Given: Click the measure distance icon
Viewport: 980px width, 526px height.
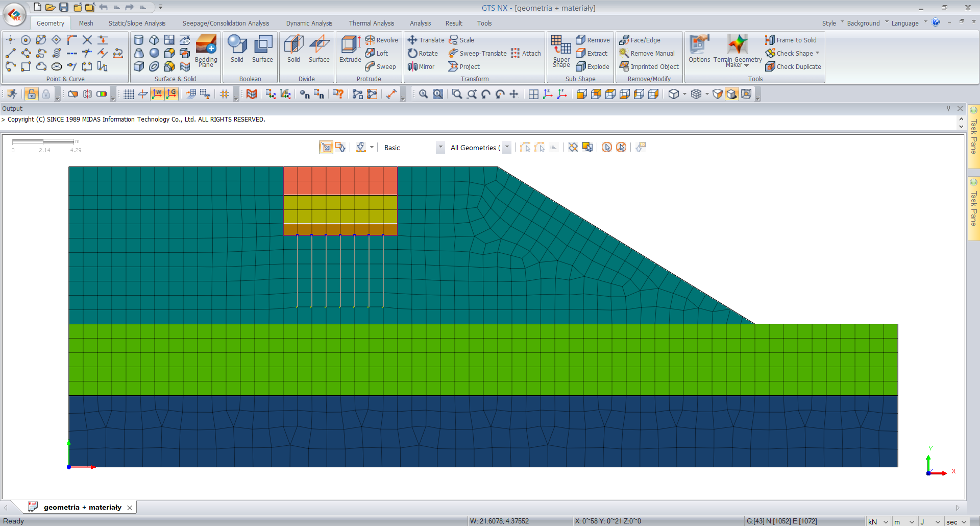Looking at the screenshot, I should pyautogui.click(x=391, y=94).
